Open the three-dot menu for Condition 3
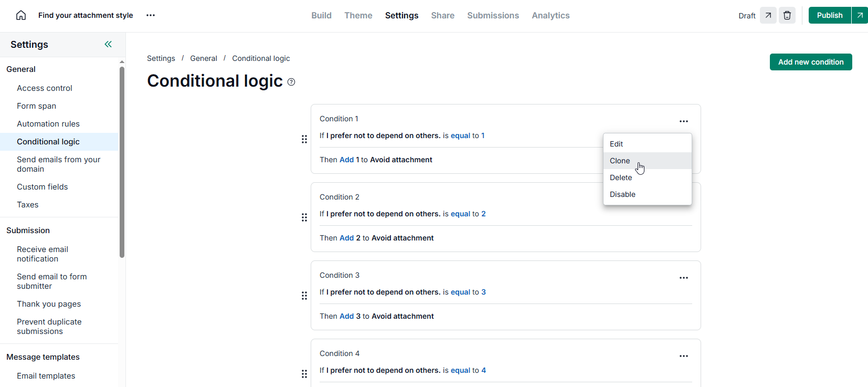 pyautogui.click(x=683, y=278)
